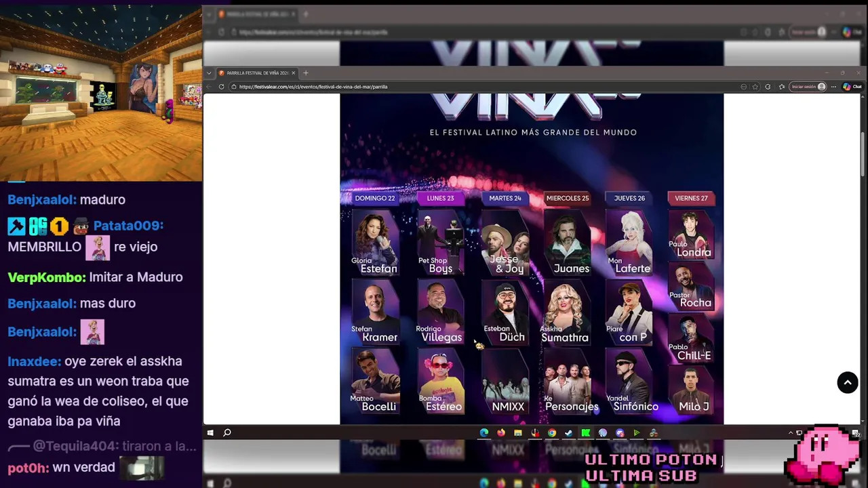This screenshot has width=868, height=488.
Task: Show hidden system tray icons
Action: 790,432
